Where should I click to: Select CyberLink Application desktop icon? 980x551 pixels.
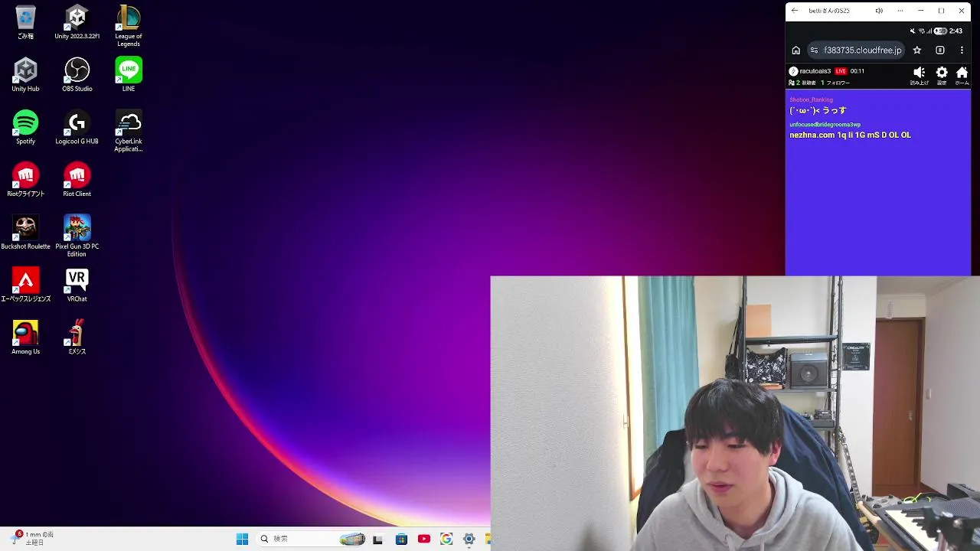click(x=129, y=131)
